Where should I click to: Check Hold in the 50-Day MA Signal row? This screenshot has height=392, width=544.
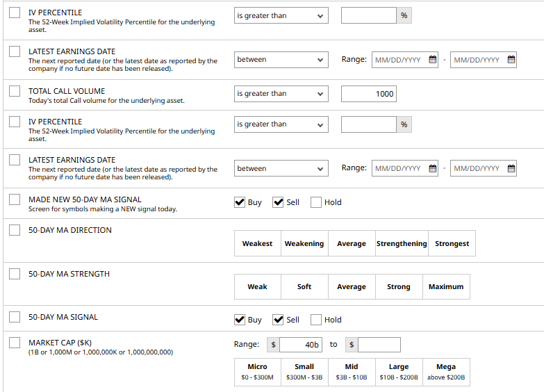pyautogui.click(x=316, y=320)
